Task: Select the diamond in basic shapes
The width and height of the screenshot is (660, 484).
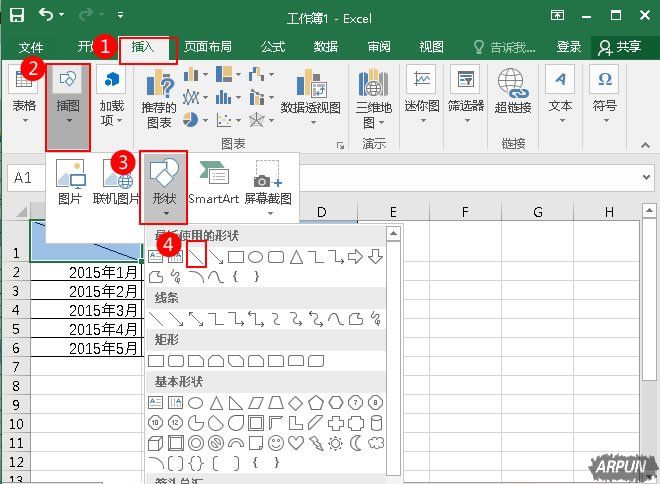Action: pyautogui.click(x=295, y=403)
